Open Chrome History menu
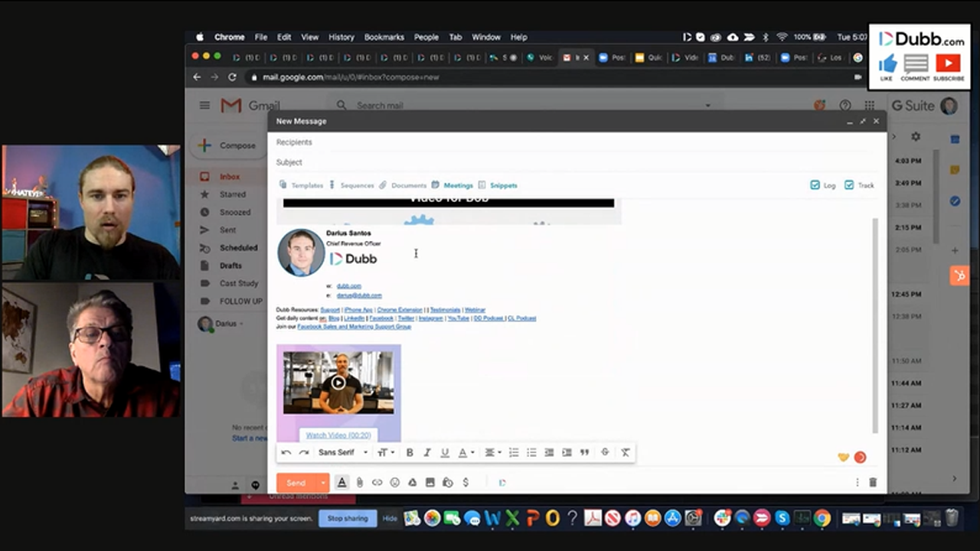Screen dimensions: 980x551 [341, 37]
